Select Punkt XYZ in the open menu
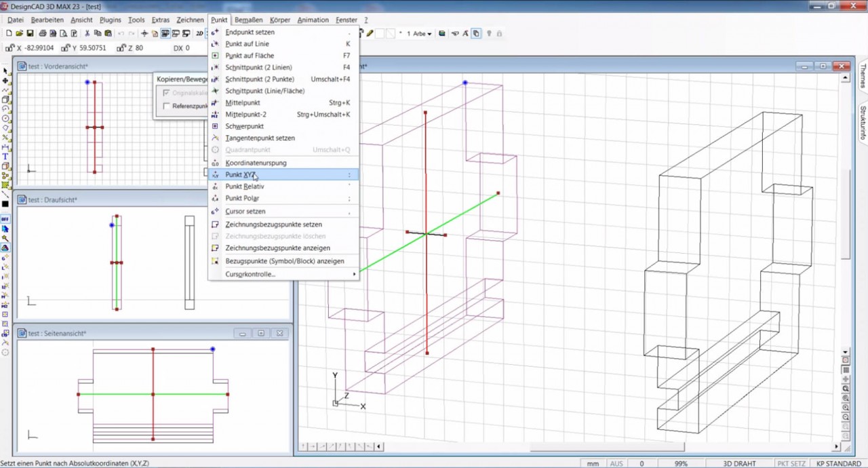 (241, 174)
